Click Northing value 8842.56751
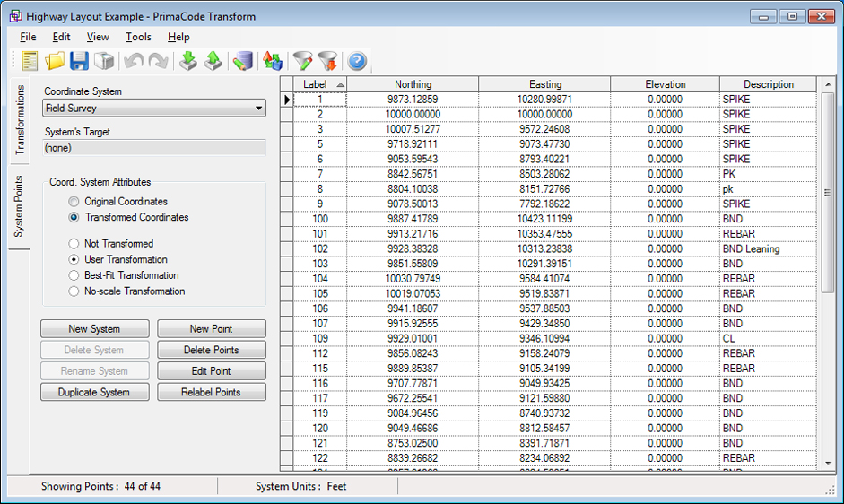The height and width of the screenshot is (504, 844). (x=413, y=174)
